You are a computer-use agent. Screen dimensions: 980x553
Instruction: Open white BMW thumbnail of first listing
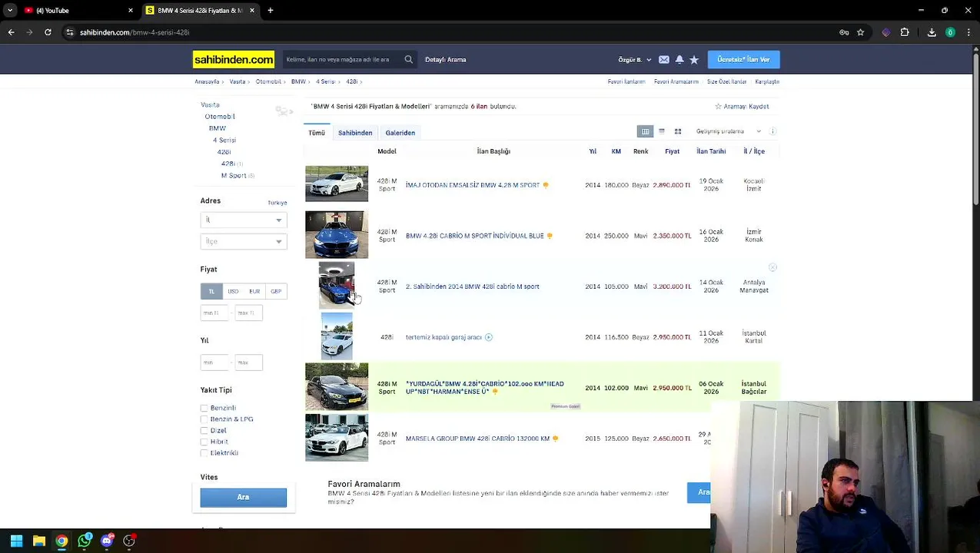(x=337, y=184)
